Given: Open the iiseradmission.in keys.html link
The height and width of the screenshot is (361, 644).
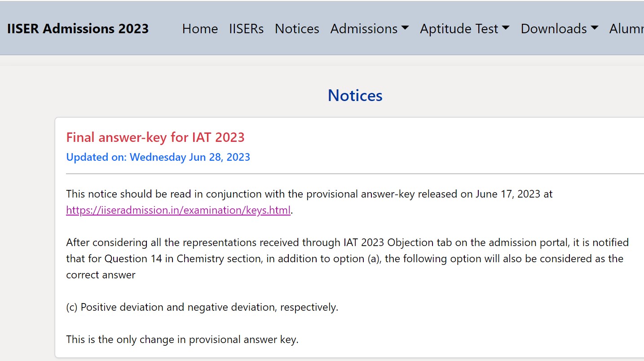Looking at the screenshot, I should tap(178, 210).
